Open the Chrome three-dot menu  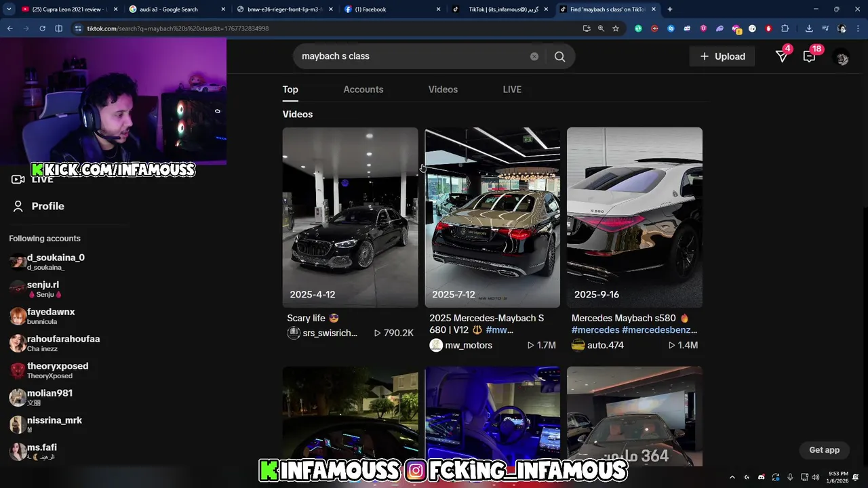tap(858, 28)
